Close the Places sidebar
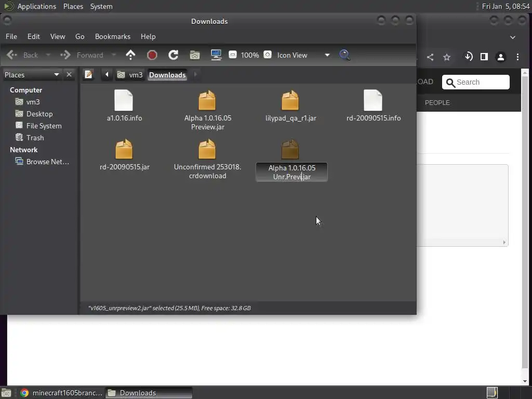 click(x=69, y=75)
